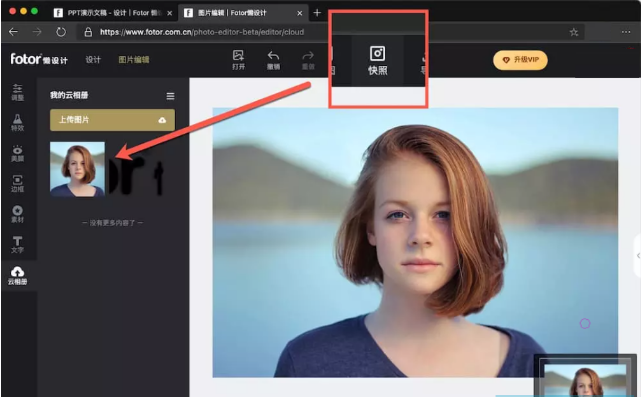Select the portrait thumbnail in cloud album
The image size is (642, 397).
tap(77, 169)
